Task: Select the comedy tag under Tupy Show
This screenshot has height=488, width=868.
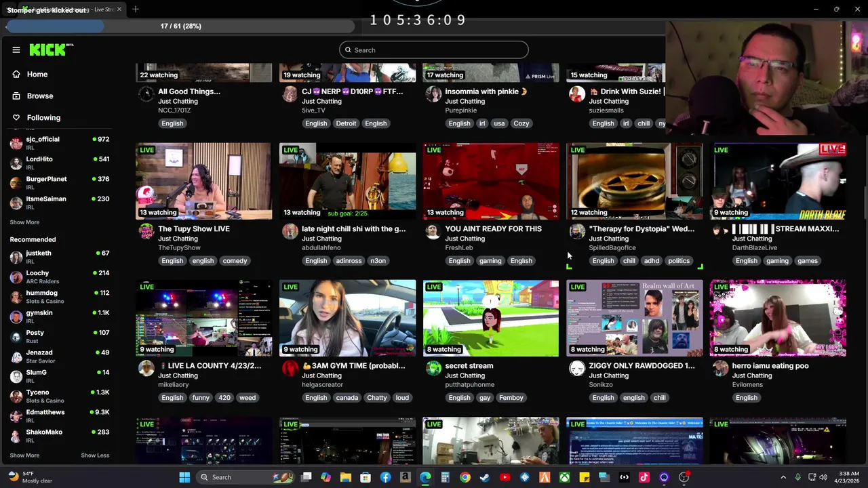Action: click(x=235, y=261)
